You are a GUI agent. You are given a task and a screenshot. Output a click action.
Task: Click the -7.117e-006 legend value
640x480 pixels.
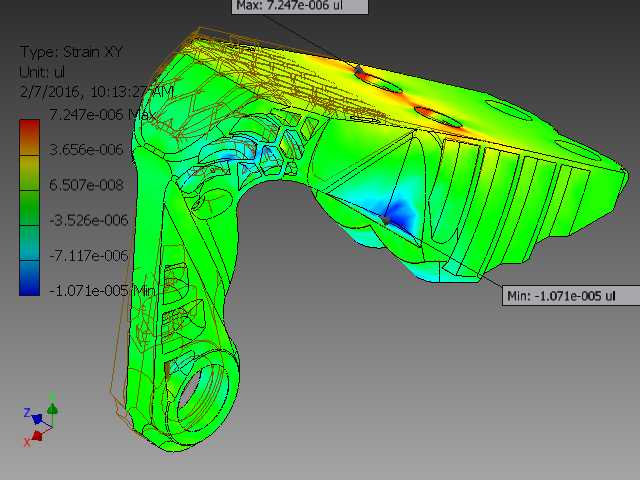click(x=89, y=256)
